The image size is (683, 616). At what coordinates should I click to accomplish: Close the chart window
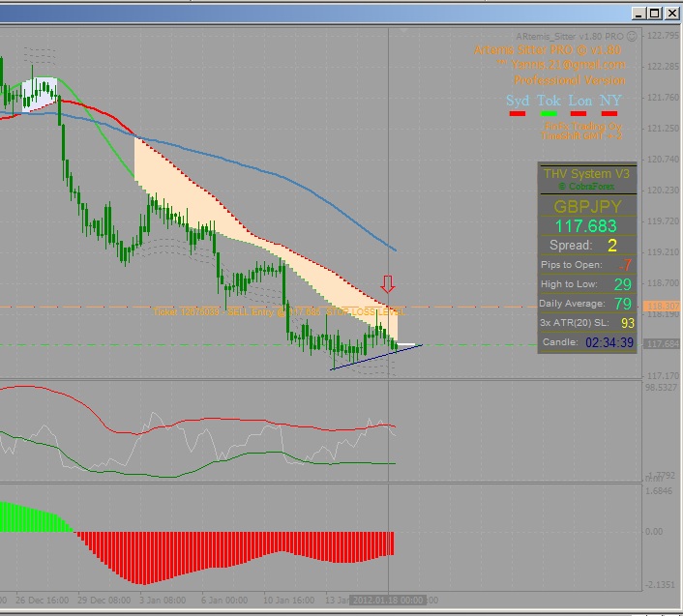(x=671, y=14)
